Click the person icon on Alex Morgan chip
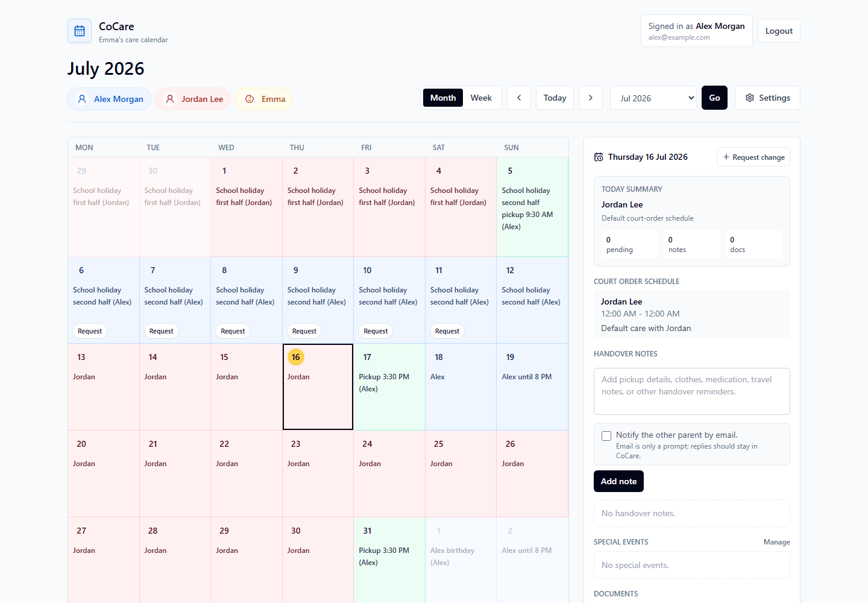868x603 pixels. [82, 99]
